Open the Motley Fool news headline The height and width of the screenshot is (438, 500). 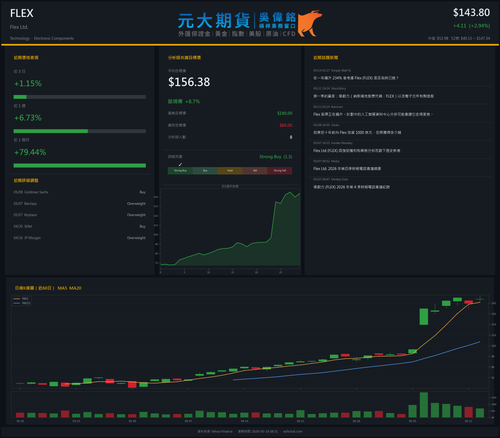(351, 187)
